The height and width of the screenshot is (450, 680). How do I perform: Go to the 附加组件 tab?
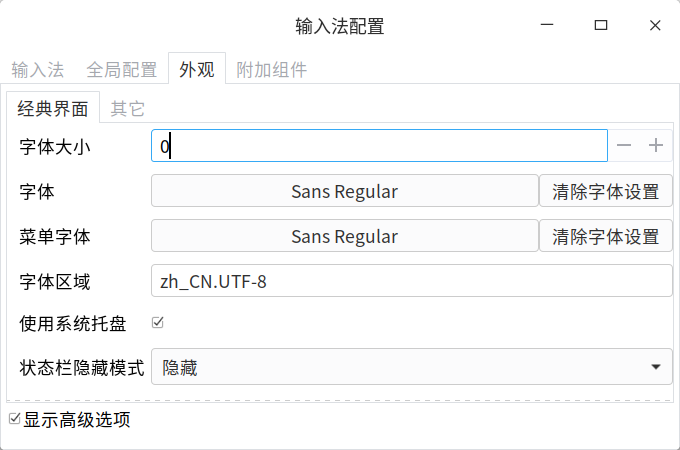(271, 70)
